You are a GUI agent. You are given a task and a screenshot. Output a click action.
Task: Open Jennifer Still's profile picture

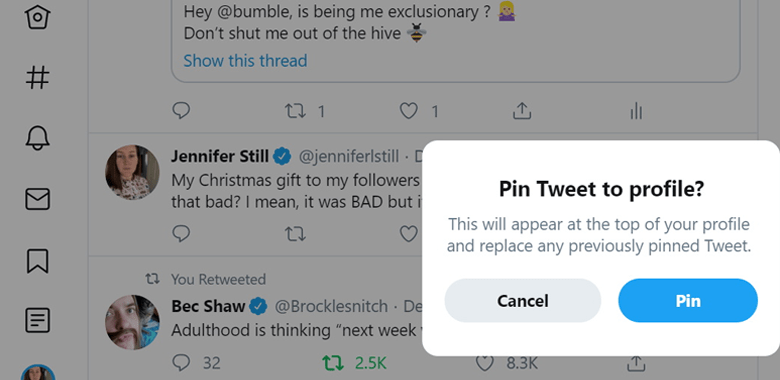[132, 172]
